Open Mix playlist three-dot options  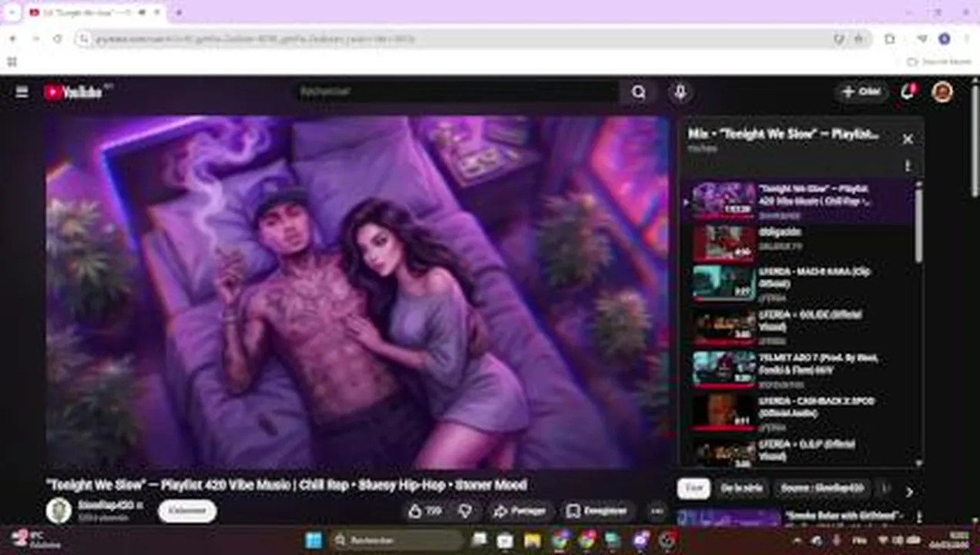[908, 166]
